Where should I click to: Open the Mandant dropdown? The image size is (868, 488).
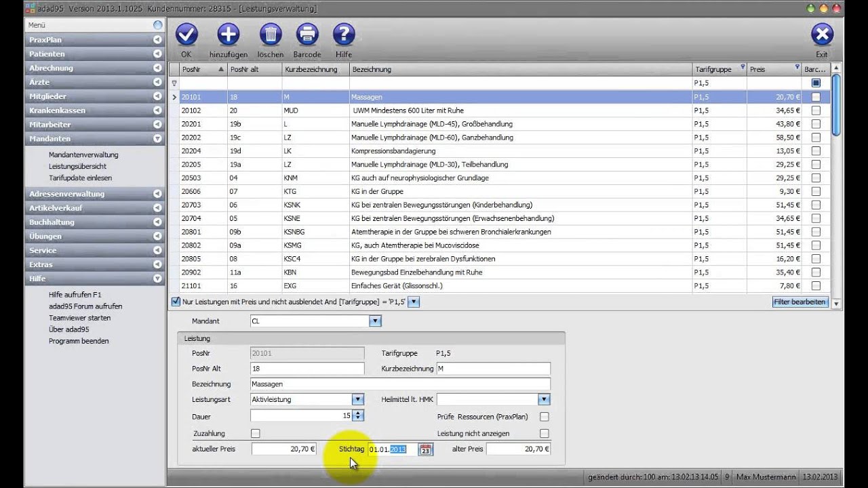pos(375,321)
